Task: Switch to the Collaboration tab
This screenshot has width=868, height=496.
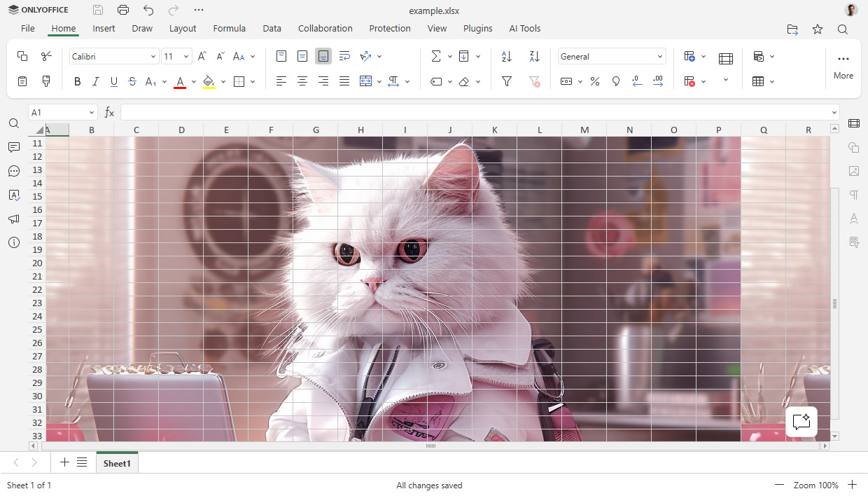Action: pos(325,29)
